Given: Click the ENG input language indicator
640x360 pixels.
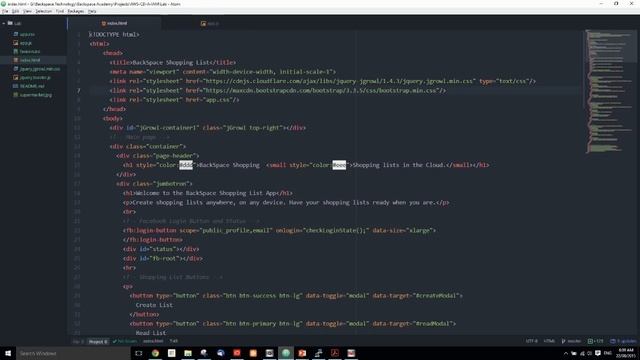Looking at the screenshot, I should pos(608,353).
